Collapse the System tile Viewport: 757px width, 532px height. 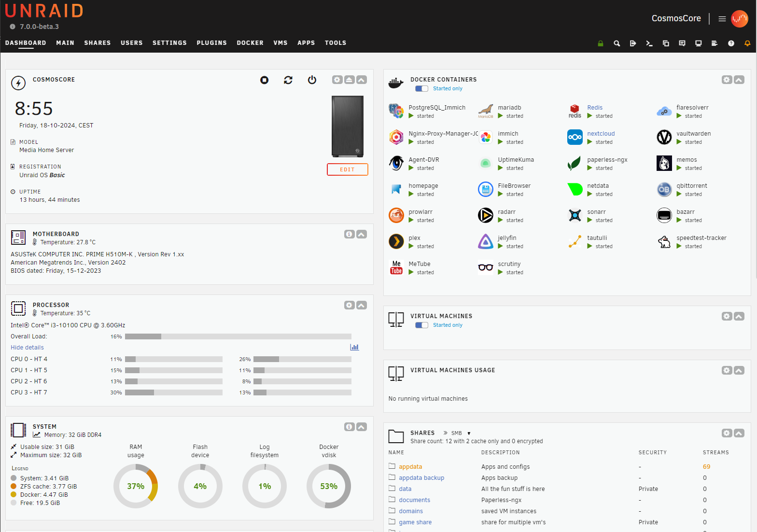click(x=362, y=427)
